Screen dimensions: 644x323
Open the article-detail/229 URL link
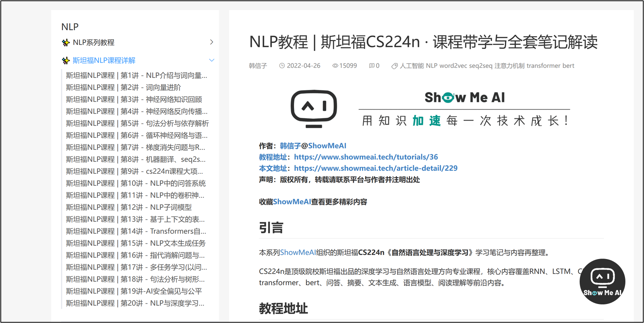click(376, 168)
